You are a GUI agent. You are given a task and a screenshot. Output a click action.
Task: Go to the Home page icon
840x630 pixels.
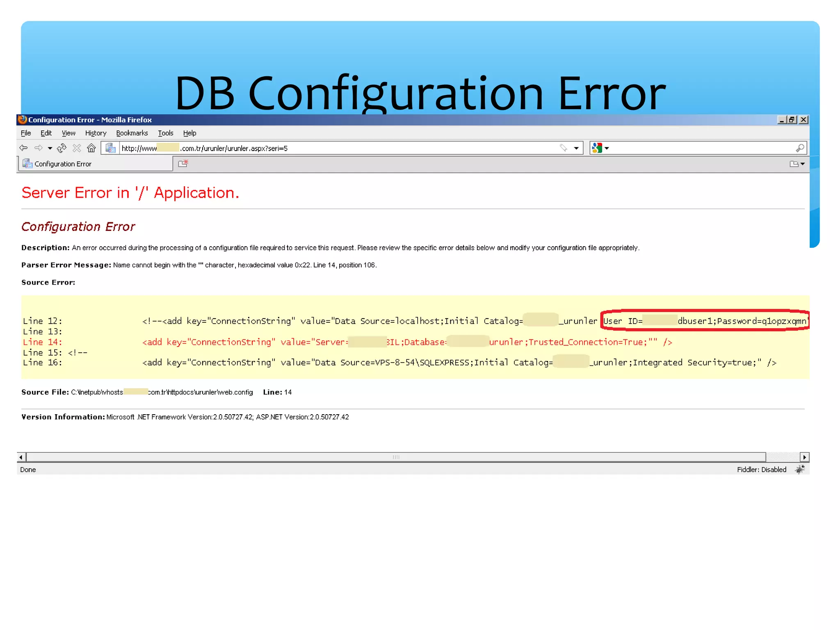[91, 148]
